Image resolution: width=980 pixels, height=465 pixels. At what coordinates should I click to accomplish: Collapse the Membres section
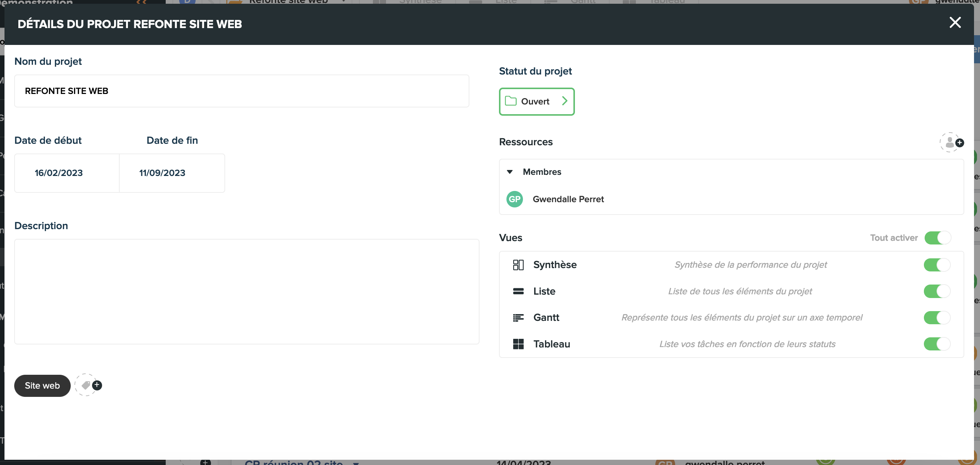pos(510,172)
